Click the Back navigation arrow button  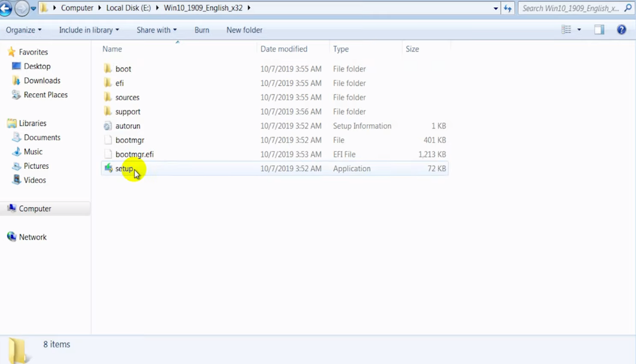click(x=5, y=8)
